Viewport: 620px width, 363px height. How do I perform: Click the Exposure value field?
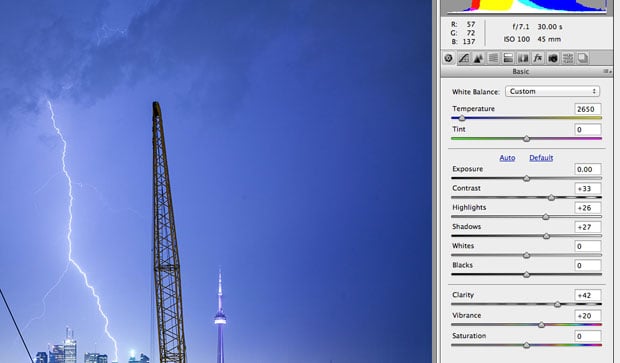coord(588,169)
